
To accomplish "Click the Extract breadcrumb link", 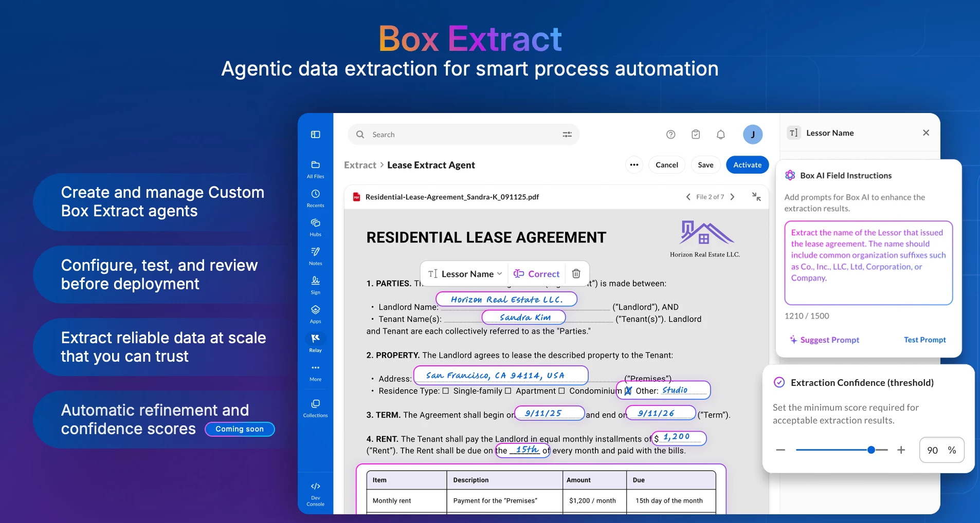I will coord(360,165).
